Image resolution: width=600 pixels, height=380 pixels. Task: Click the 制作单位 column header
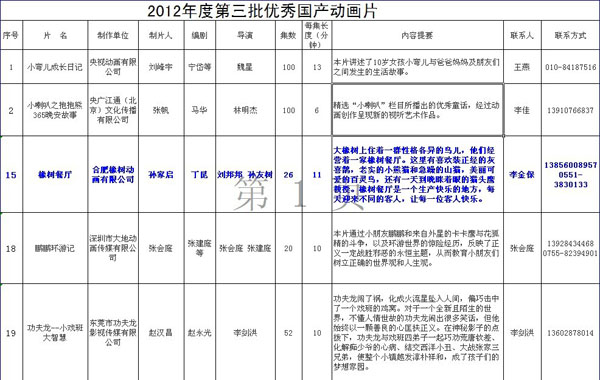(x=113, y=35)
